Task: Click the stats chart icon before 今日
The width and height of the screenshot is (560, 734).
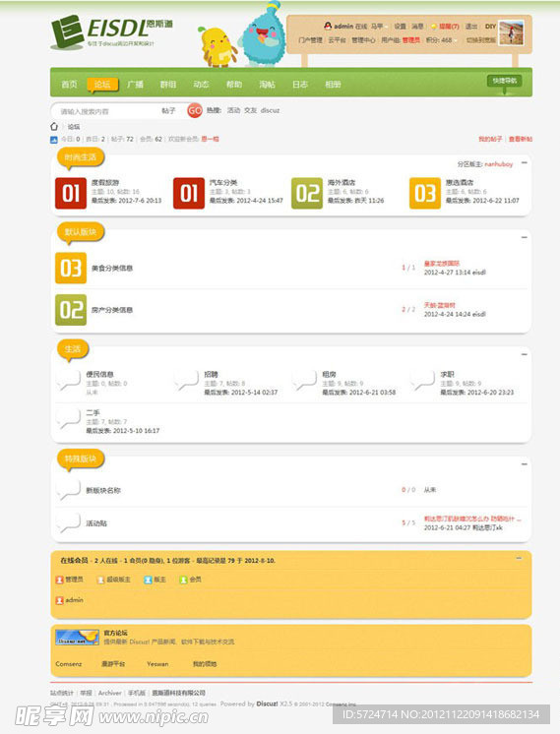Action: pos(54,140)
